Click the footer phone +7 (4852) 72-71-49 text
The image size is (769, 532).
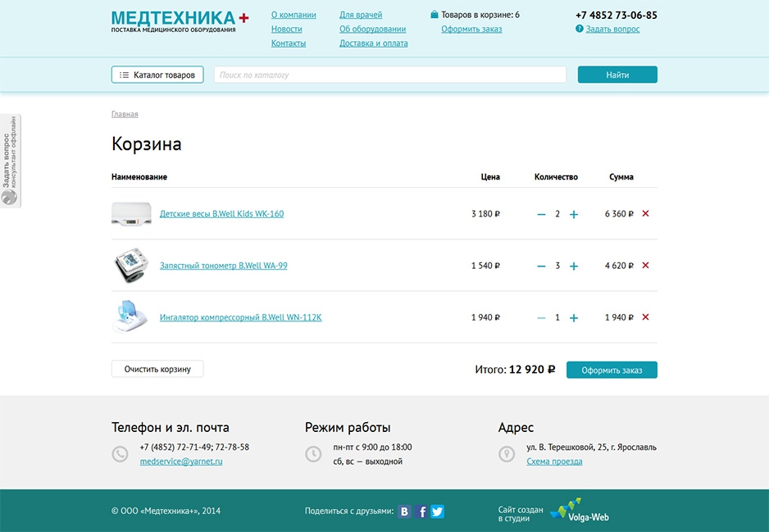tap(194, 448)
